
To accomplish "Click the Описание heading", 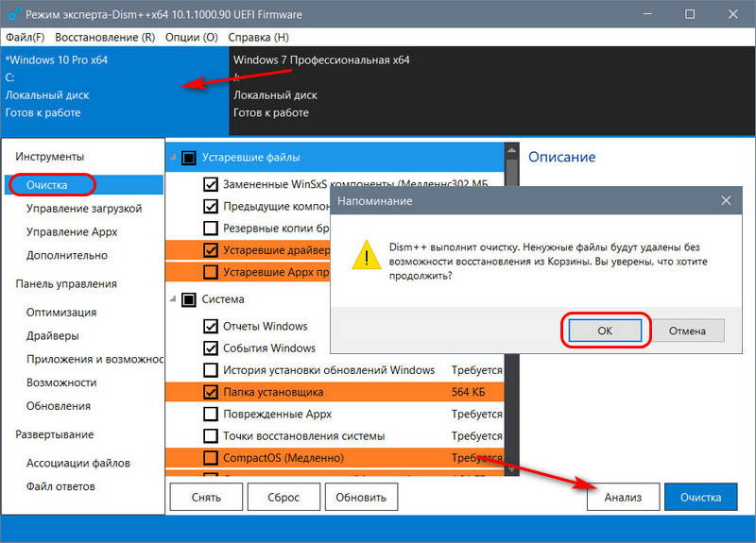I will coord(561,157).
